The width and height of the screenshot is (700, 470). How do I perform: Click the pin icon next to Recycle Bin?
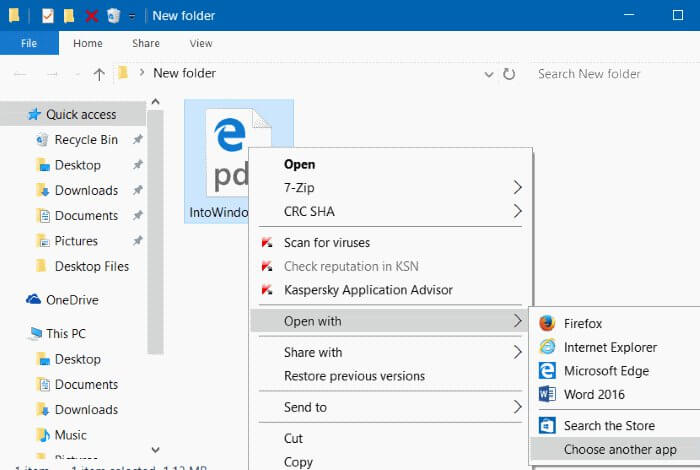tap(138, 139)
